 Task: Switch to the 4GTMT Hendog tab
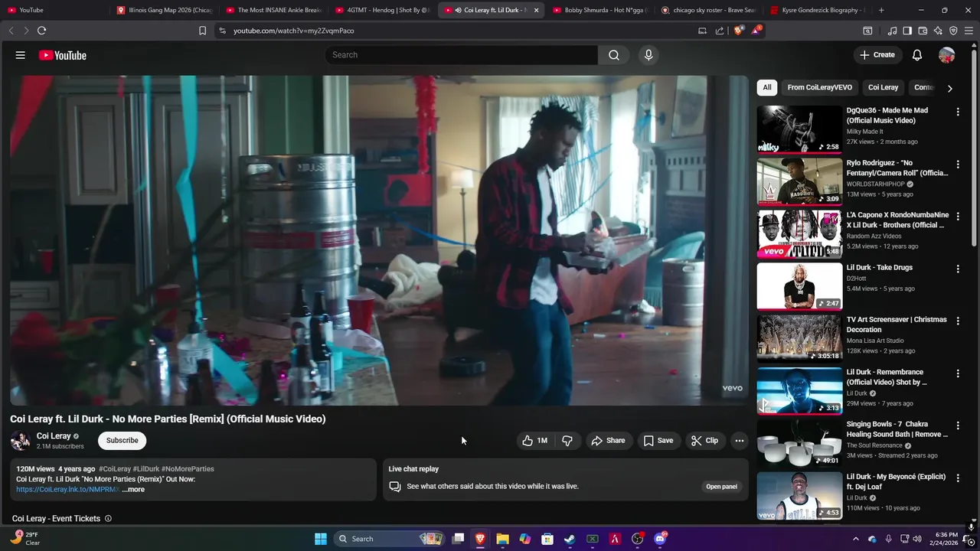coord(381,10)
